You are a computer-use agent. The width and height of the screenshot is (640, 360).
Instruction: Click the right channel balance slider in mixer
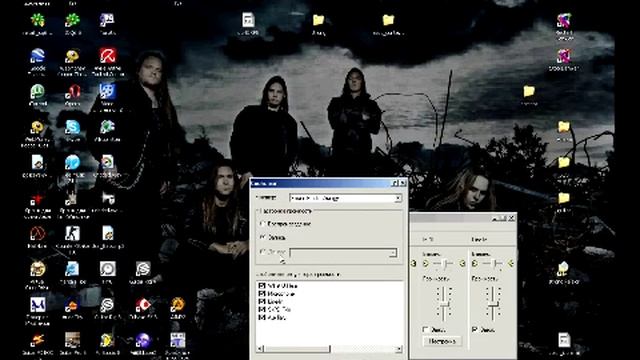(493, 264)
